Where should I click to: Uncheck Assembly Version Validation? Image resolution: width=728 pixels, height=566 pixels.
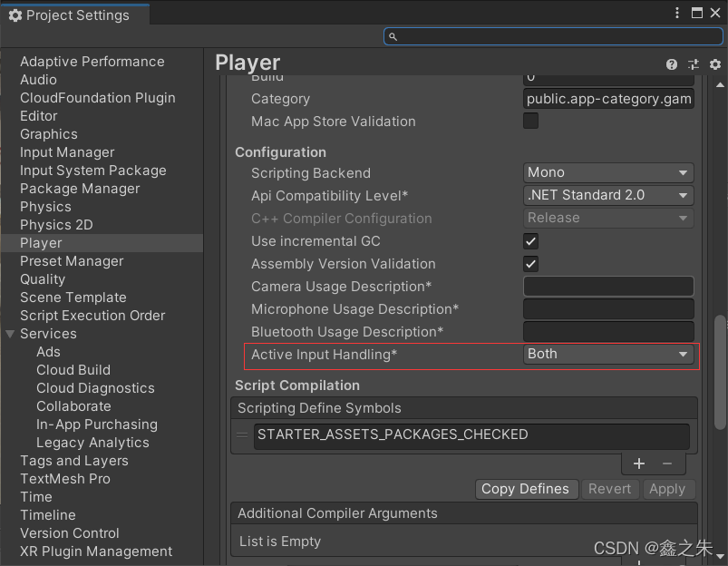click(530, 263)
